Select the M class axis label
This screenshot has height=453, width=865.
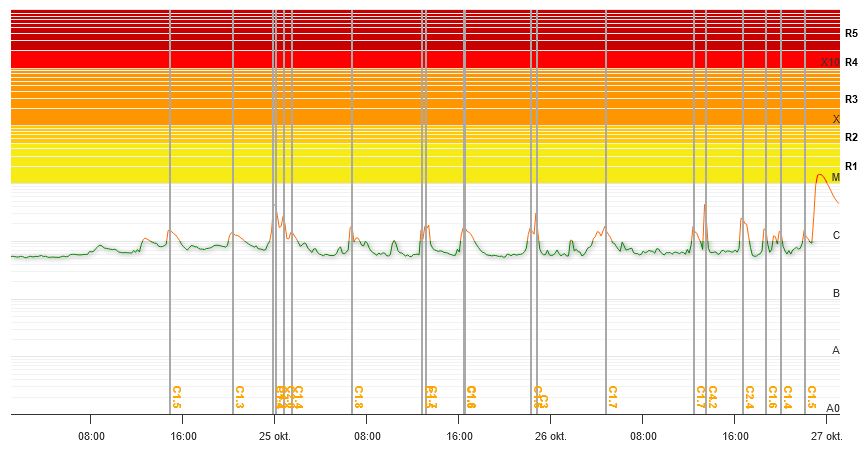836,177
